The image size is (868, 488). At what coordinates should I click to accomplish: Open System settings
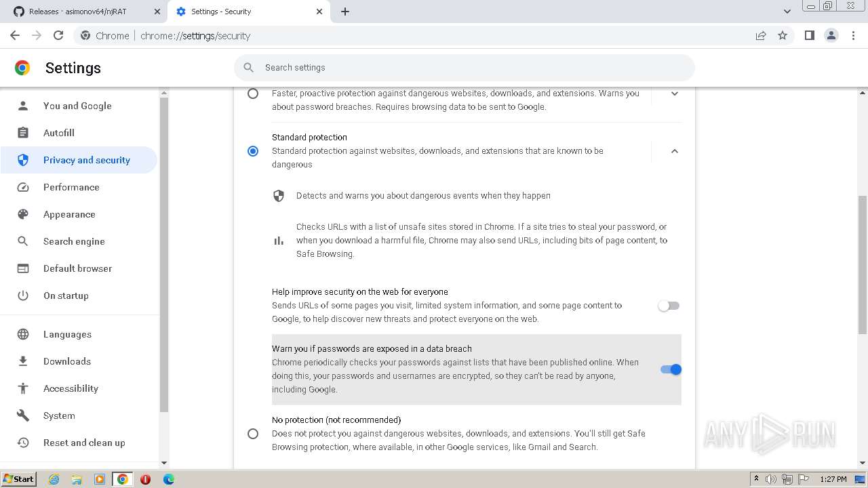click(79, 415)
